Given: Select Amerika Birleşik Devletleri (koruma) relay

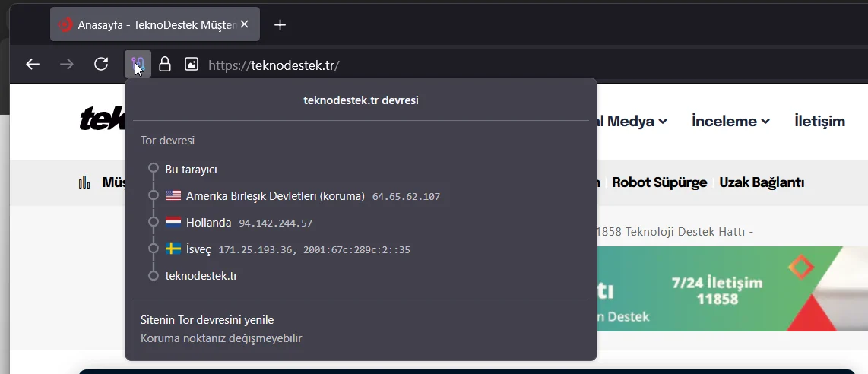Looking at the screenshot, I should click(x=275, y=196).
